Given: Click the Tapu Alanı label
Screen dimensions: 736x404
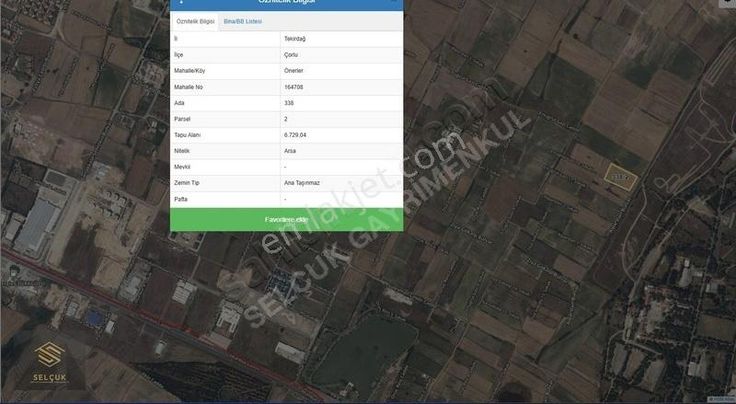Looking at the screenshot, I should tap(187, 135).
